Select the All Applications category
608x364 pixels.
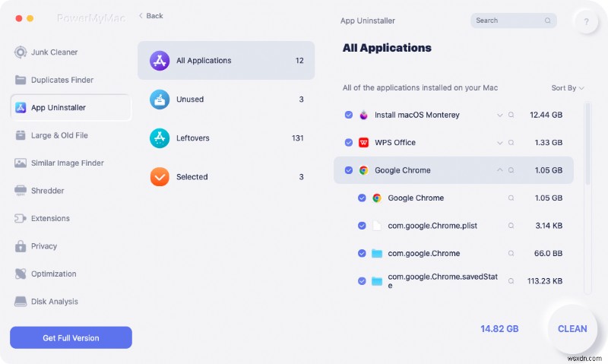point(226,61)
